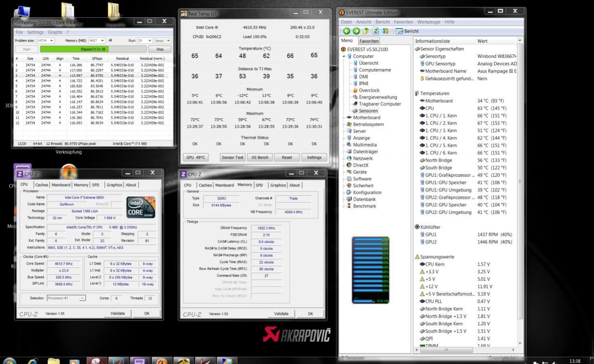Open Computername in the EVEREST tree
594x364 pixels.
click(x=372, y=70)
